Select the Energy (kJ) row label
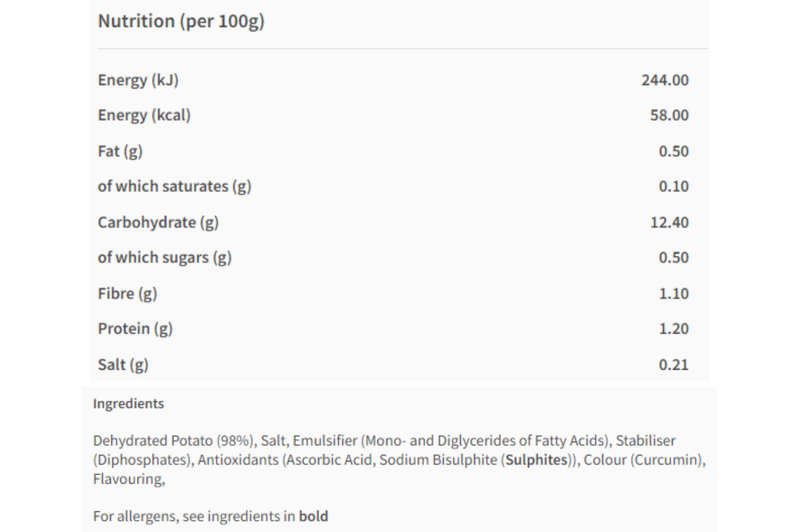The image size is (799, 532). 138,80
